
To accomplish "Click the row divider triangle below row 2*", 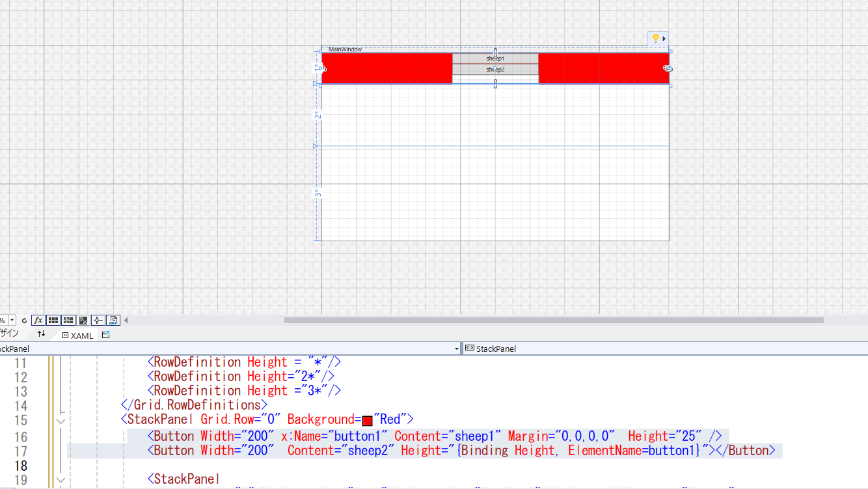I will click(x=316, y=146).
